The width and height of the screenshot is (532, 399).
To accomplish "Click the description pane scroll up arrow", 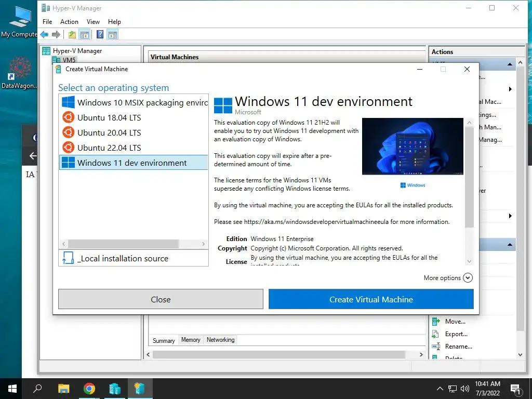I will coord(469,123).
